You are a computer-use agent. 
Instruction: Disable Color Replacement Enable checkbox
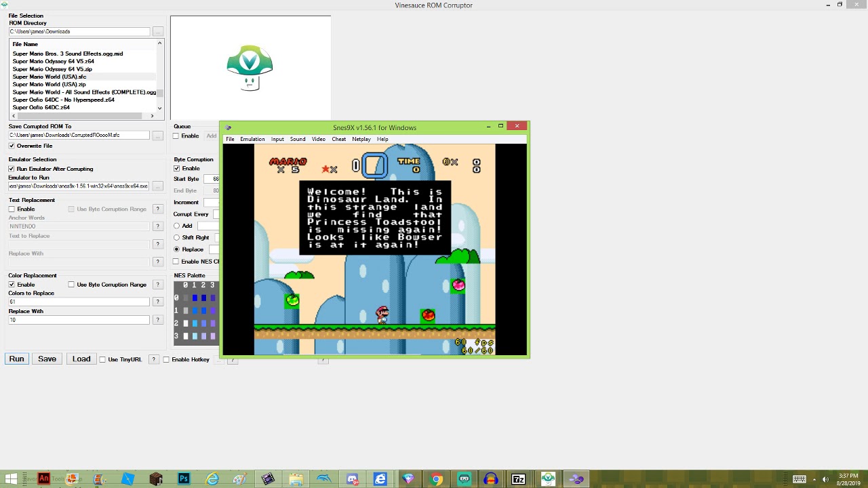12,285
